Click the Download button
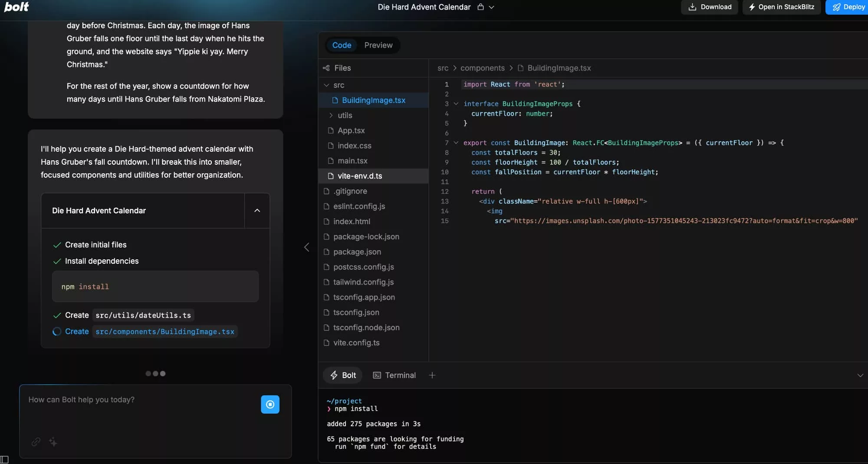This screenshot has width=868, height=464. click(x=709, y=7)
